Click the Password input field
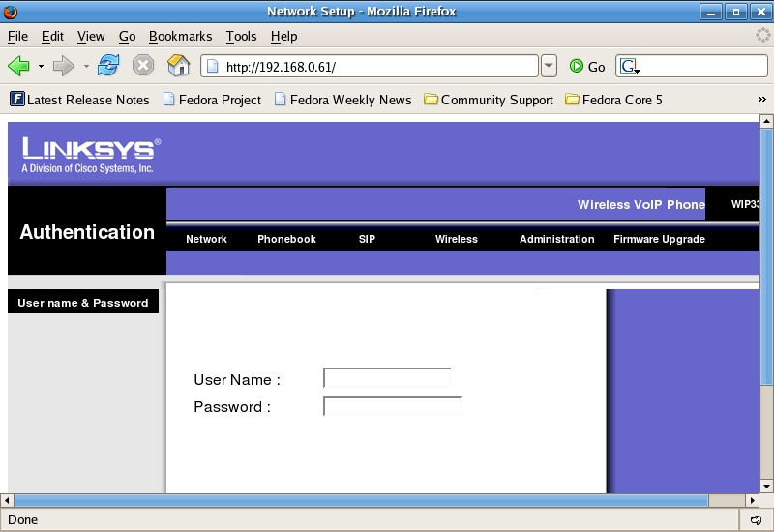This screenshot has height=532, width=774. (x=393, y=405)
